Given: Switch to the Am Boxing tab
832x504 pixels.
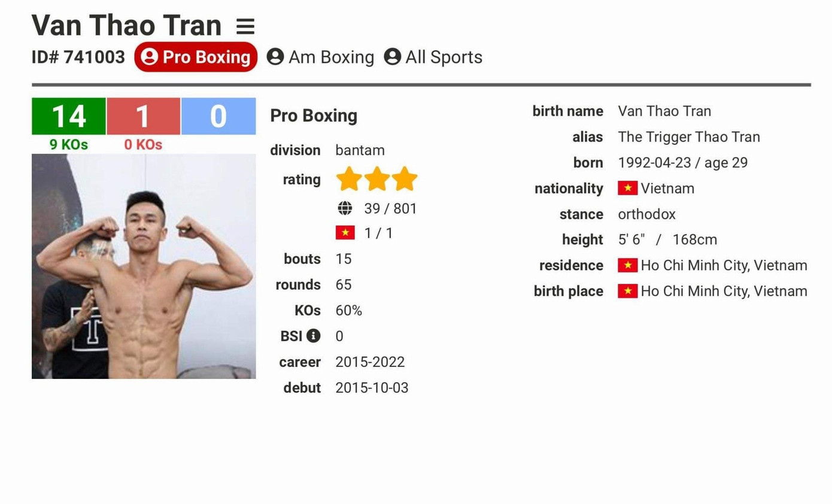Looking at the screenshot, I should coord(320,57).
